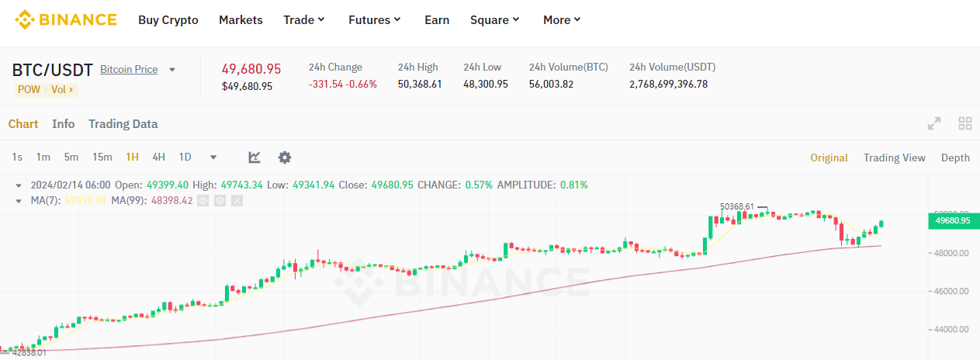Screen dimensions: 980x360
Task: Click the 50368.61 high marker on chart
Action: coord(737,206)
